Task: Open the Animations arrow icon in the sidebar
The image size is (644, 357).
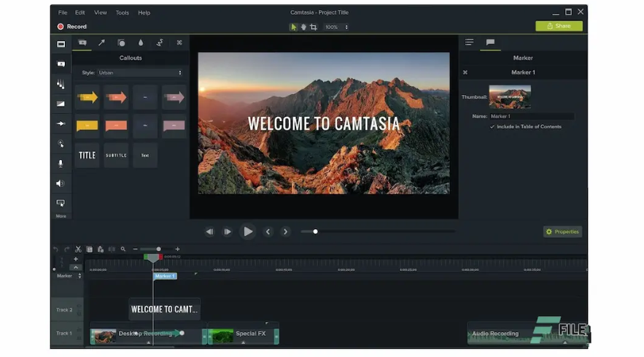Action: tap(61, 123)
